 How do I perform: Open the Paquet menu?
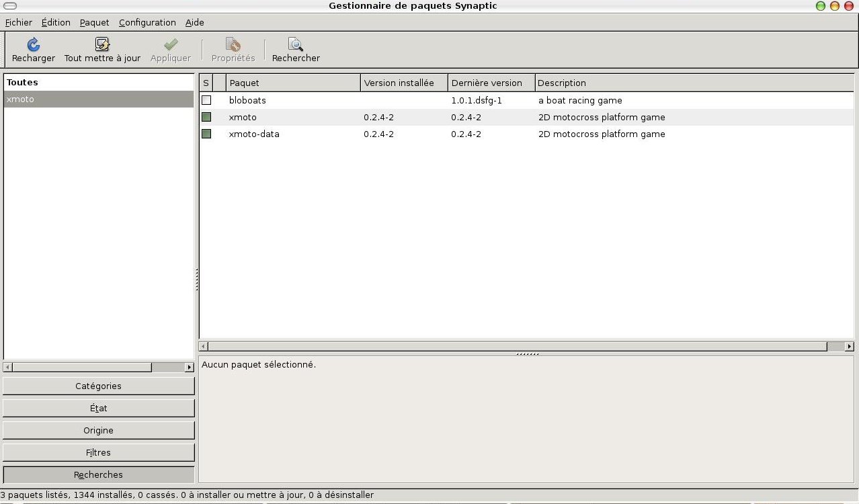(94, 22)
